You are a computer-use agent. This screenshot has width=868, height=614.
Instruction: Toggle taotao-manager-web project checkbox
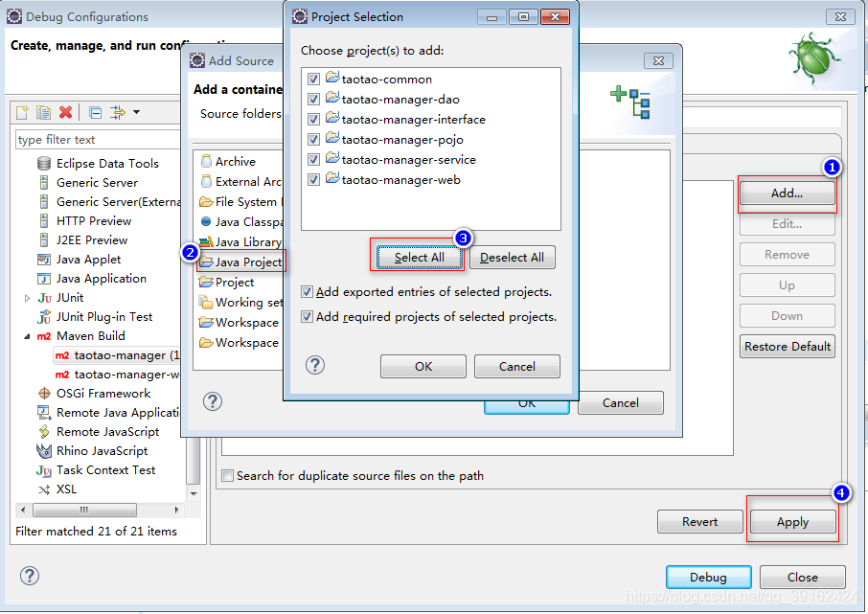[313, 180]
